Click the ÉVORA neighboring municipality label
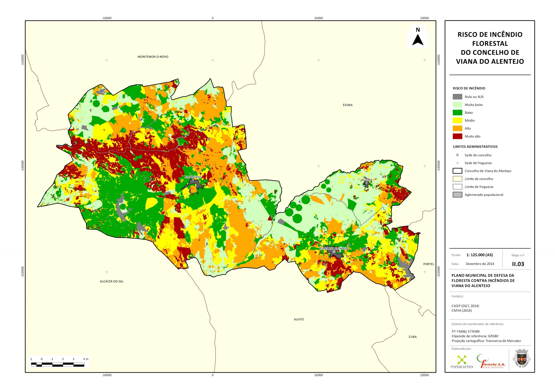This screenshot has height=392, width=555. (x=348, y=105)
